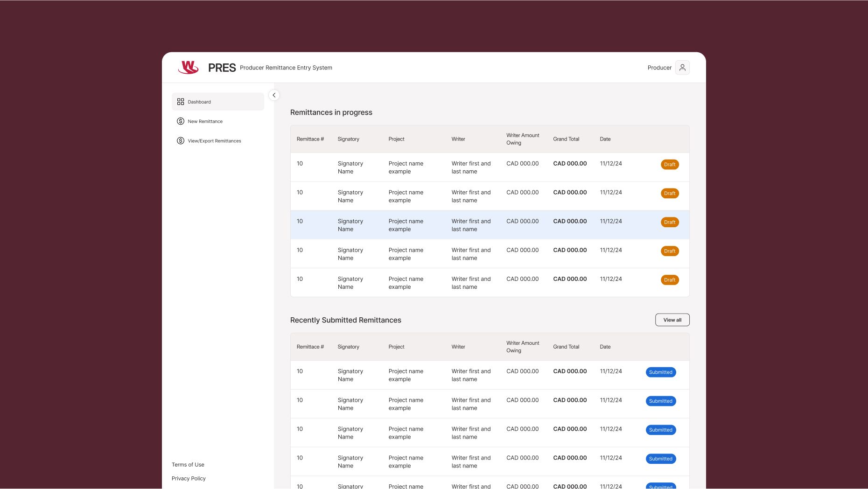Click the Dashboard grid icon
The image size is (868, 489).
point(181,102)
